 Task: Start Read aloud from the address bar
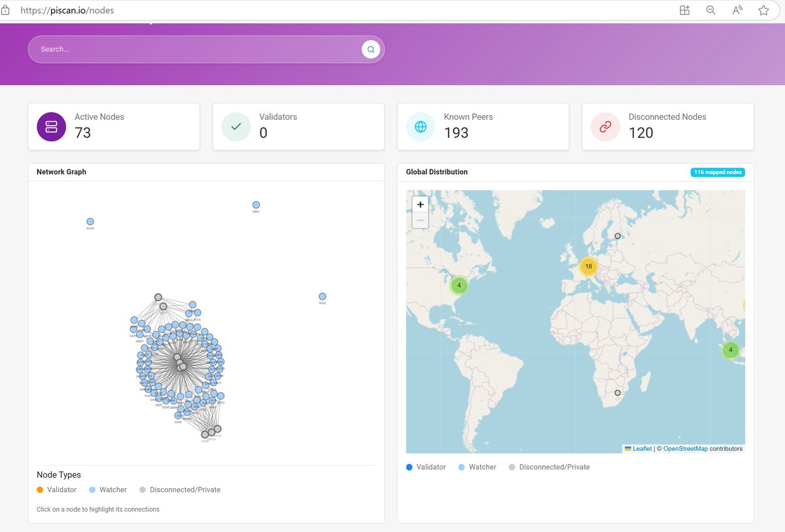point(737,10)
